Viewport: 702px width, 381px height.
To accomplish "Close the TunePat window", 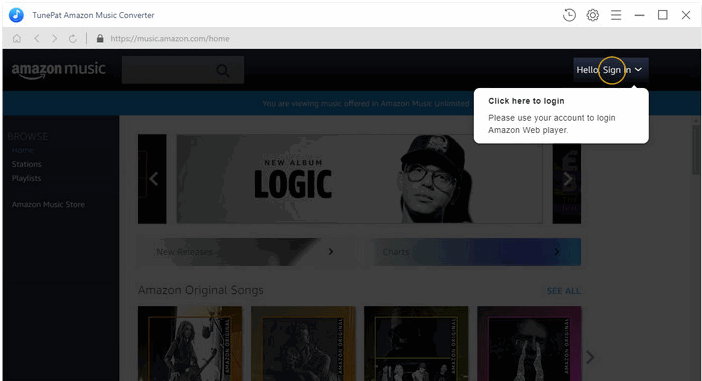I will tap(686, 15).
